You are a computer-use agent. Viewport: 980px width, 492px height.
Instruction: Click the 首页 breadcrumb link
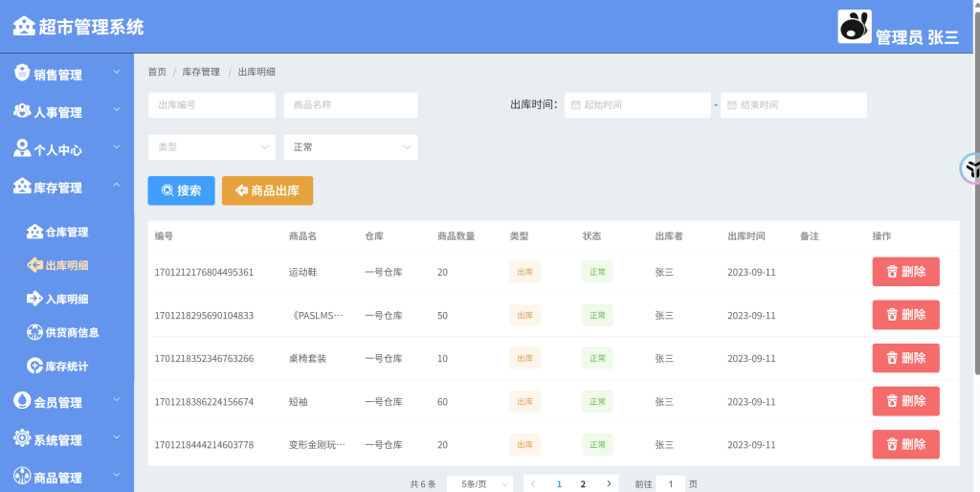[x=157, y=72]
